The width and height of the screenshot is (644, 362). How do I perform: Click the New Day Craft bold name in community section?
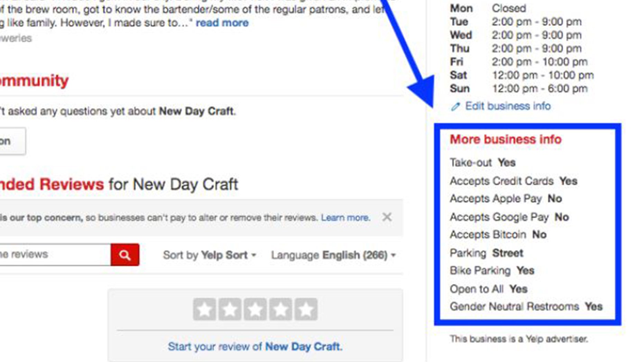click(196, 111)
